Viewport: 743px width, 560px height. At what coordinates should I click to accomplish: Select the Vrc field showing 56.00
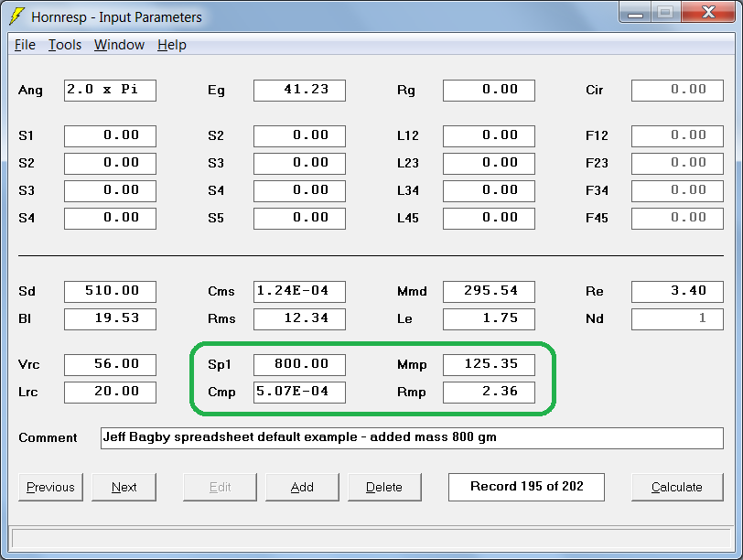tap(111, 365)
